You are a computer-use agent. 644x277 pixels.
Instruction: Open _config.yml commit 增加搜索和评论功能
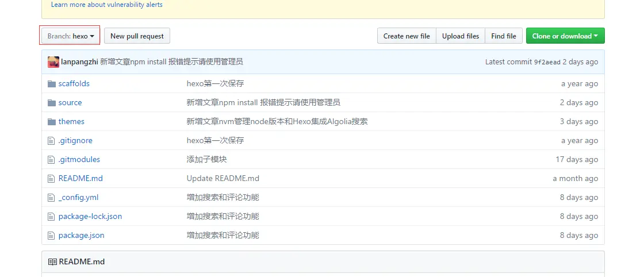(x=223, y=197)
